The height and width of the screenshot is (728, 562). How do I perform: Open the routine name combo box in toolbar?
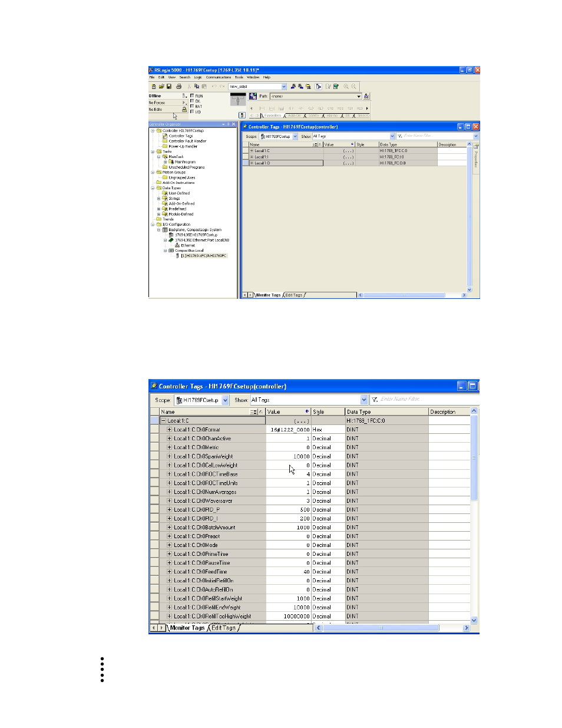[284, 87]
